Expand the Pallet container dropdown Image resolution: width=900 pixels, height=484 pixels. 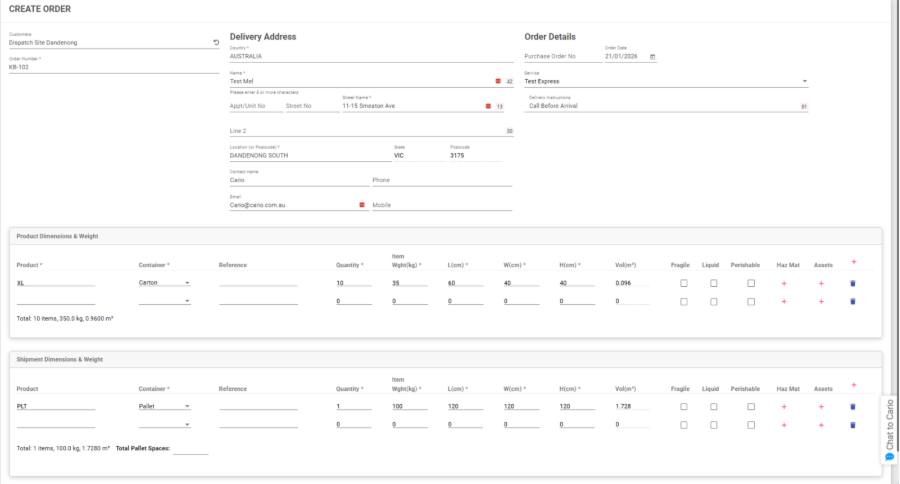187,407
